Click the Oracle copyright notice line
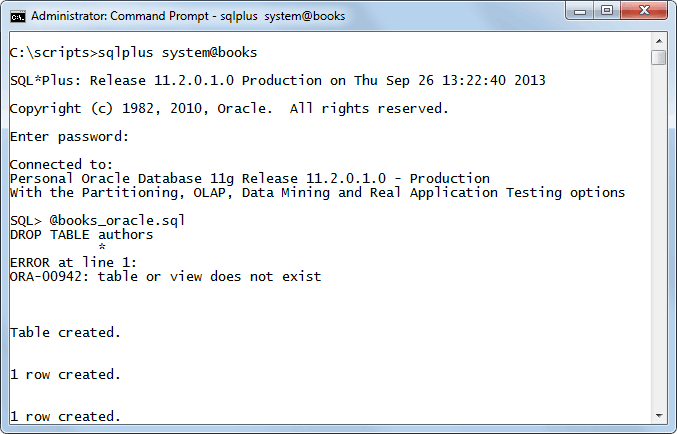The height and width of the screenshot is (434, 677). [229, 108]
